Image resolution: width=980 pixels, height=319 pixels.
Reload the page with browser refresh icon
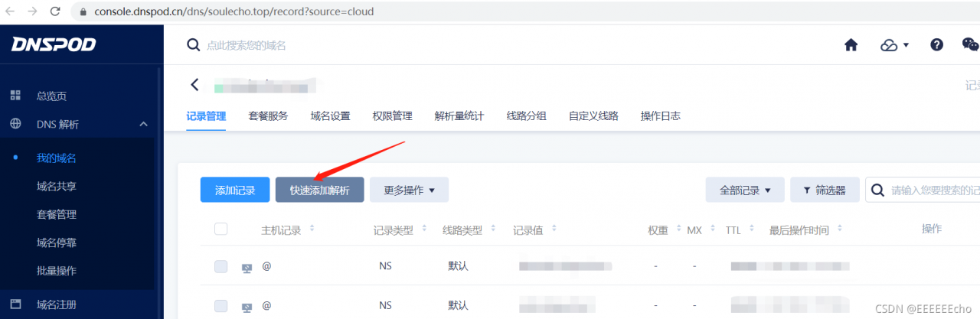tap(55, 11)
